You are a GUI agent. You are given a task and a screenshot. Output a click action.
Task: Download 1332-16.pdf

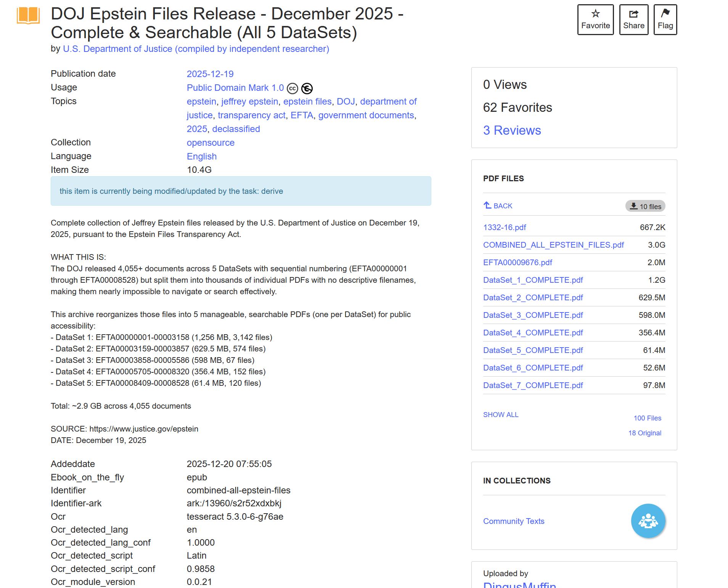coord(505,227)
